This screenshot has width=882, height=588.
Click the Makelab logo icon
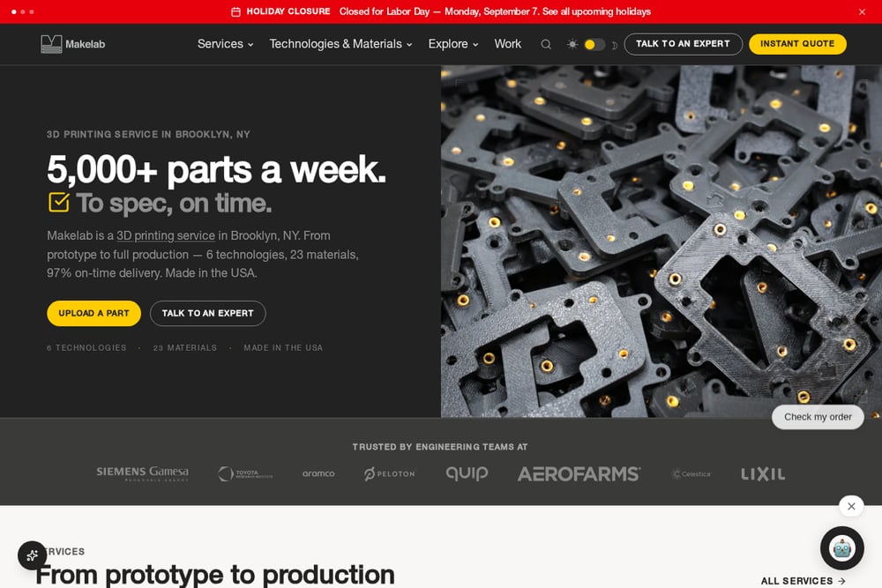(x=51, y=44)
